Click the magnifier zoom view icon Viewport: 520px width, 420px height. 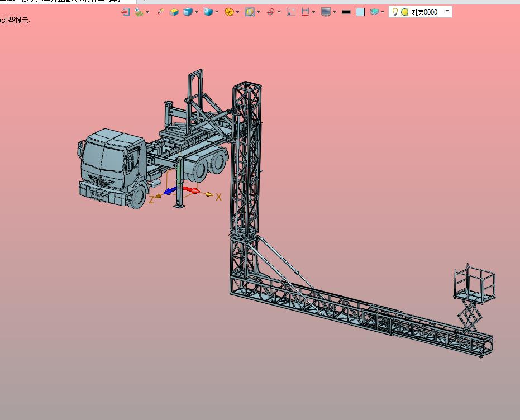coord(250,12)
